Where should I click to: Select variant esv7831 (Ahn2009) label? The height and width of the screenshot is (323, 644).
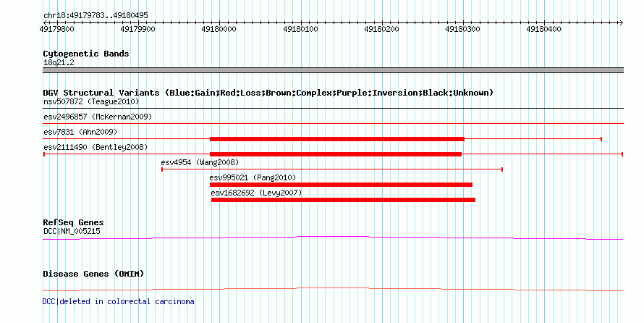[x=80, y=132]
